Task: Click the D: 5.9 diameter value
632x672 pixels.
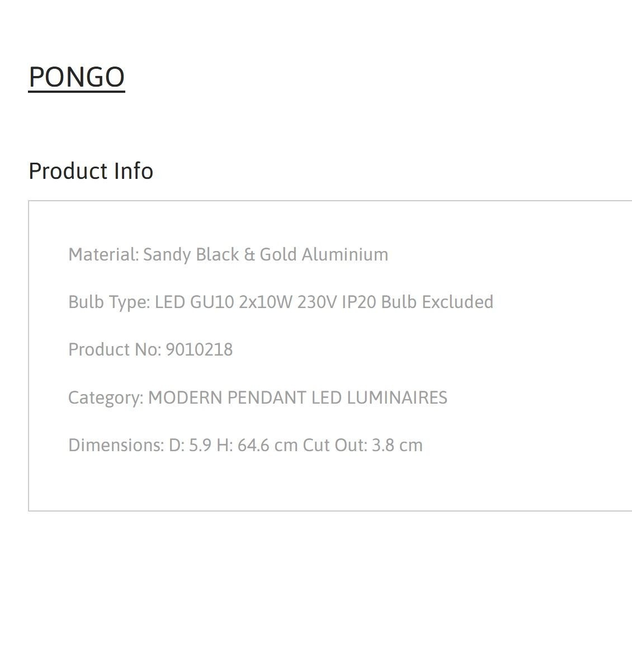Action: [190, 445]
